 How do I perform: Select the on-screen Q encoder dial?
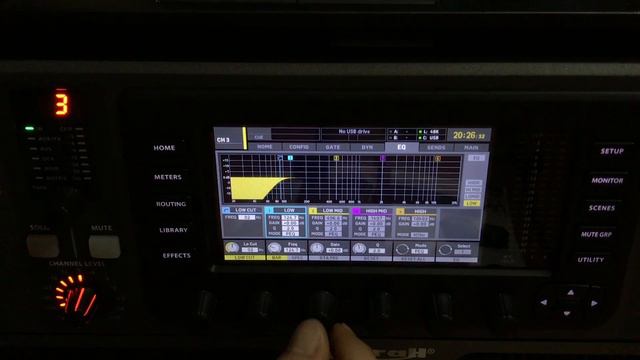click(x=359, y=248)
